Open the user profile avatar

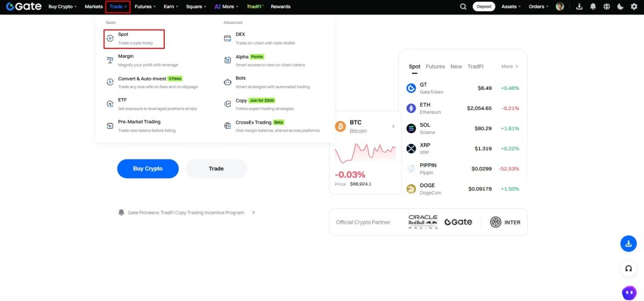coord(560,6)
